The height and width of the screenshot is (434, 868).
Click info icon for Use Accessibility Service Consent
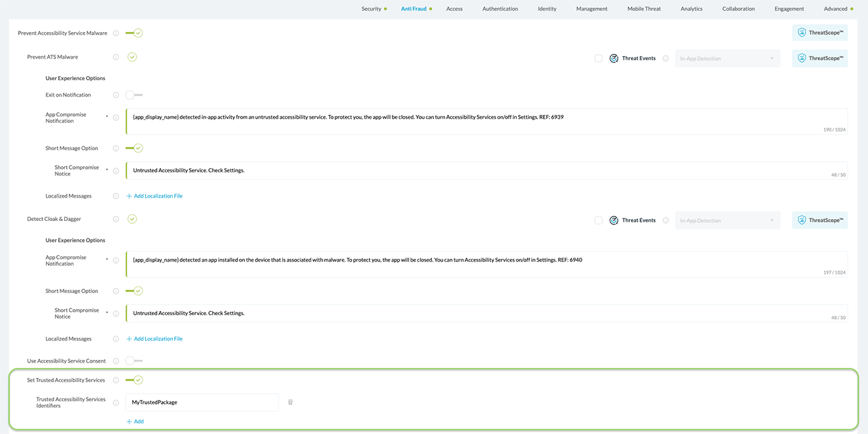coord(116,361)
